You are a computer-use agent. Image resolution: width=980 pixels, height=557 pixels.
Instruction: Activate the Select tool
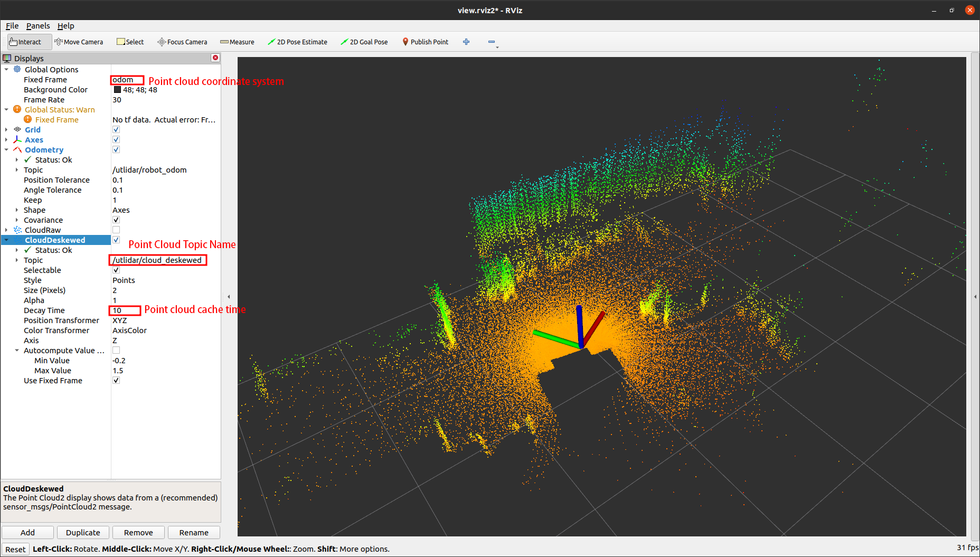[130, 42]
